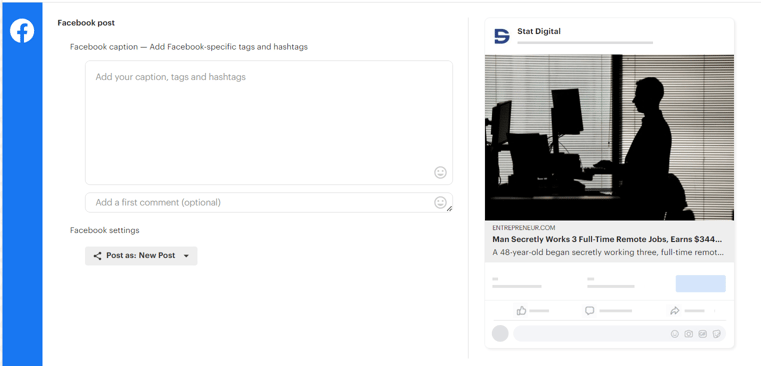This screenshot has height=366, width=761.
Task: Click the Facebook logo in the blue sidebar
Action: (22, 31)
